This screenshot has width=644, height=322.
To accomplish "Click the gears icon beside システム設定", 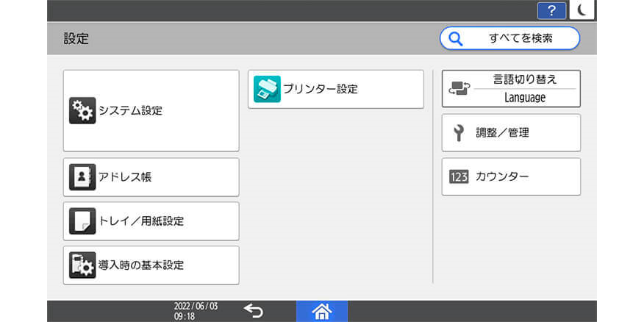I will click(82, 111).
